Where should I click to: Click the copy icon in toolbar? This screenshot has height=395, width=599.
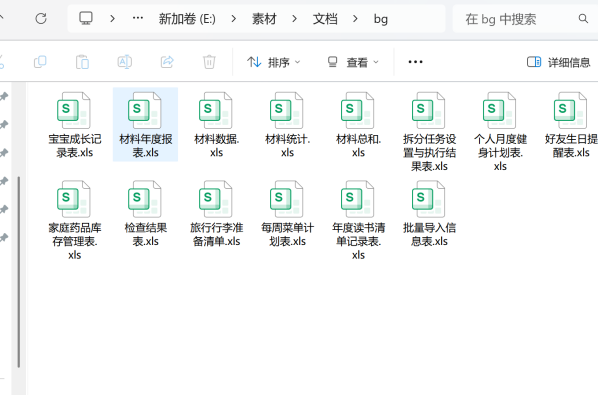pyautogui.click(x=40, y=62)
